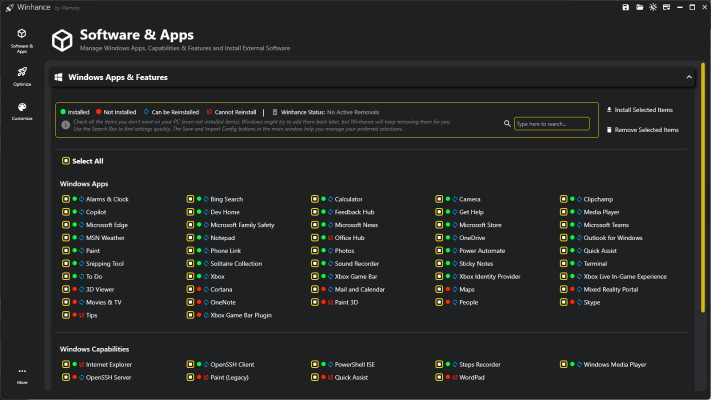Click the reinstallable icon beside Alarms & Clock
711x400 pixels.
click(82, 199)
